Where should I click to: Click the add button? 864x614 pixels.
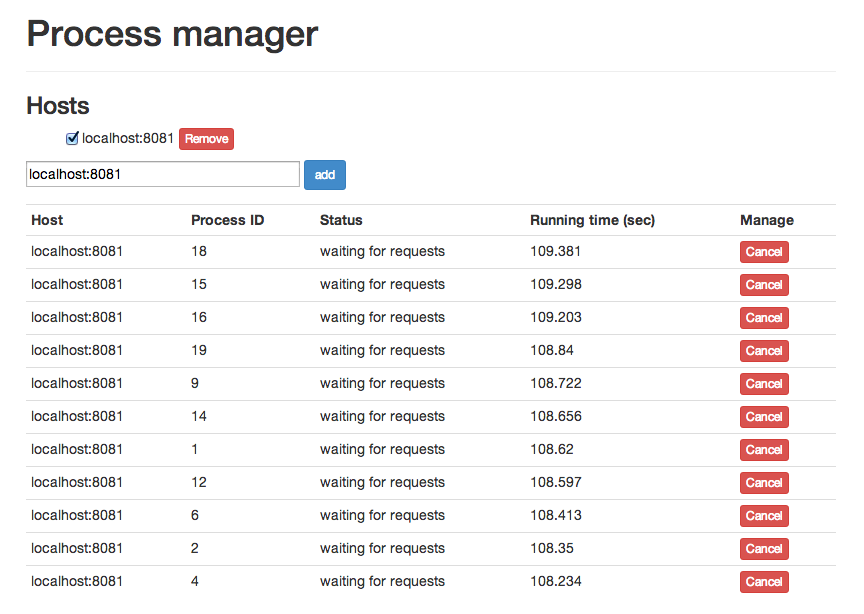[324, 174]
